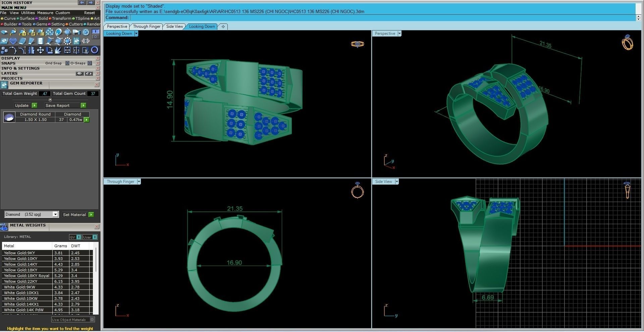Go back in Icon History

(82, 2)
